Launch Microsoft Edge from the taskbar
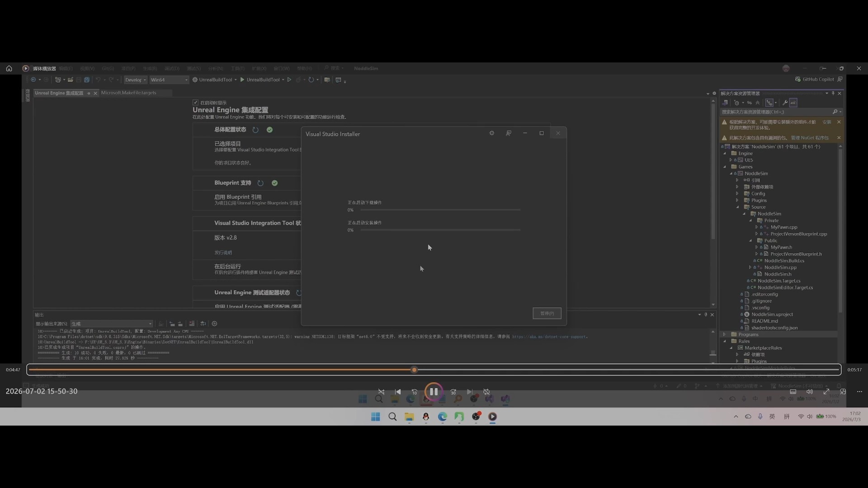This screenshot has height=488, width=868. pyautogui.click(x=443, y=417)
